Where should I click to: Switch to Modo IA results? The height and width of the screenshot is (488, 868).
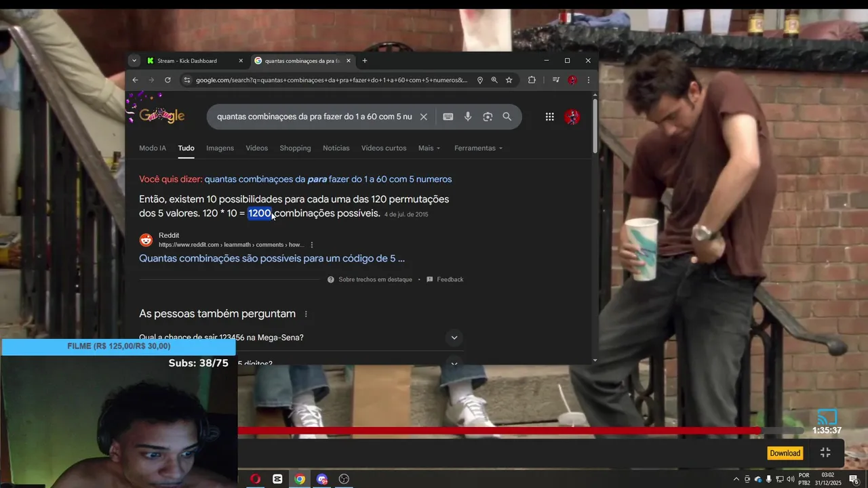pos(153,148)
